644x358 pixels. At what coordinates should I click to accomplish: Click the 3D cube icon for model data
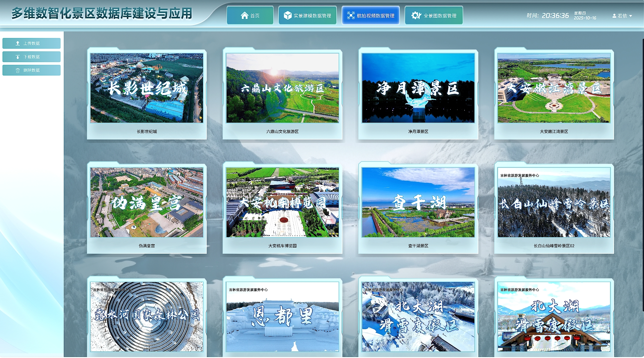point(287,15)
